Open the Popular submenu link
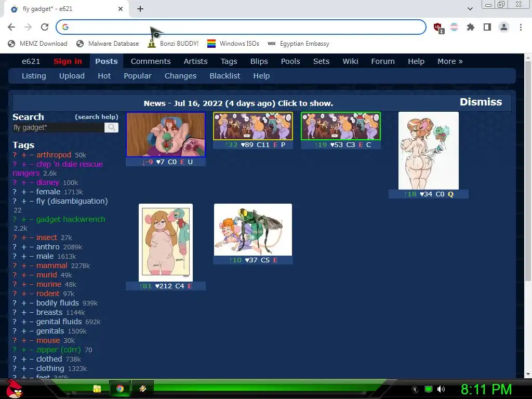 click(137, 76)
